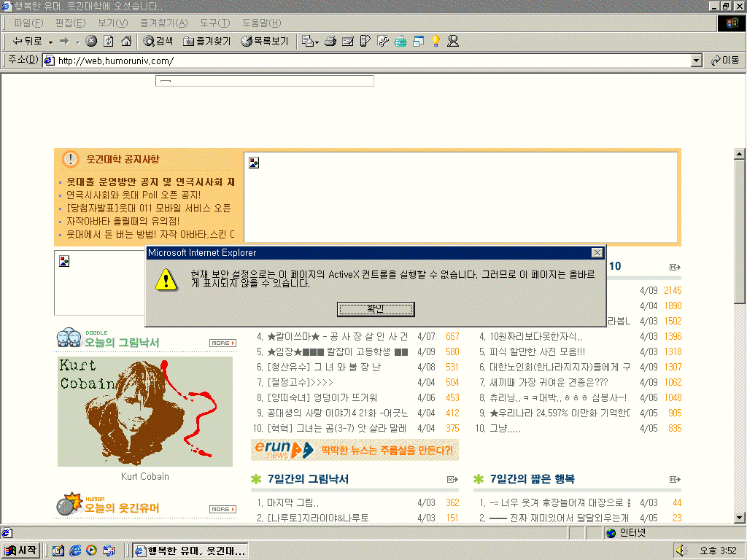Click the address bar URL field
The height and width of the screenshot is (560, 747).
[x=365, y=61]
